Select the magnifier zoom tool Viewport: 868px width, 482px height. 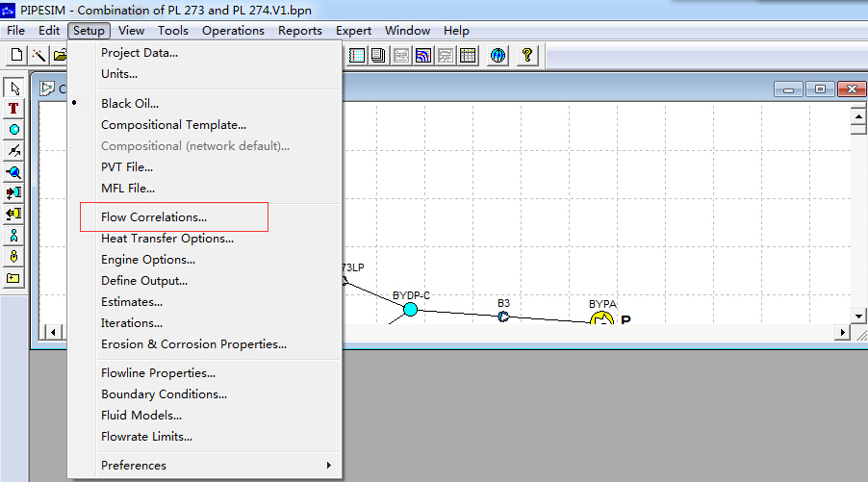click(13, 172)
